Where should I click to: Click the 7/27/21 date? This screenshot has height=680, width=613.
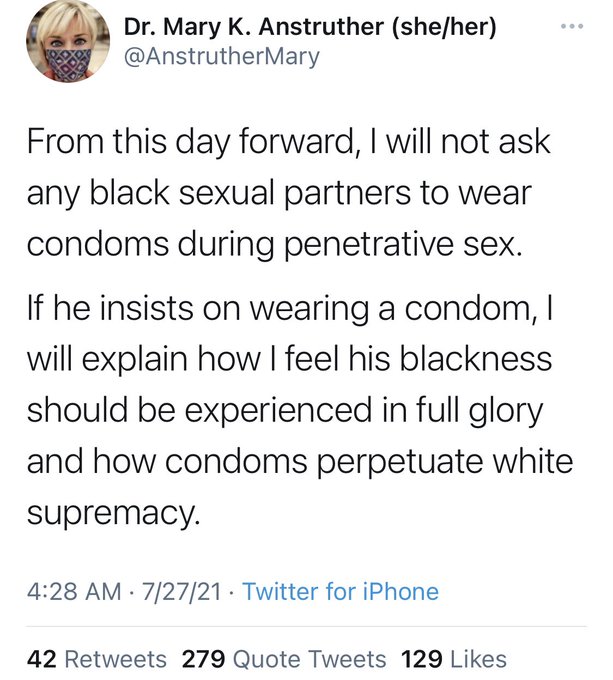click(x=181, y=592)
